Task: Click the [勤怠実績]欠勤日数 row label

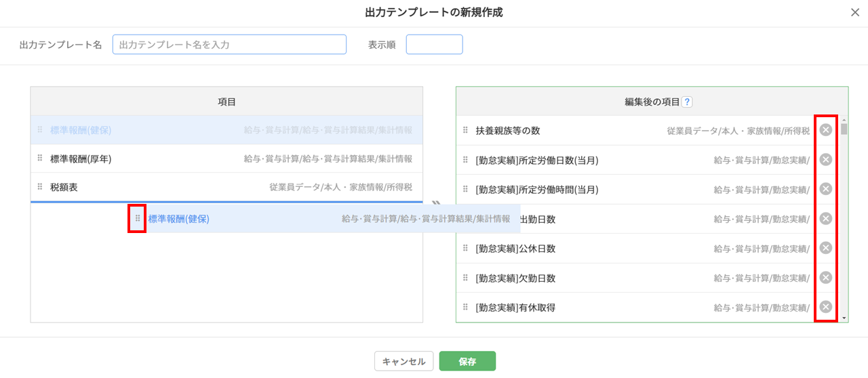Action: (515, 278)
